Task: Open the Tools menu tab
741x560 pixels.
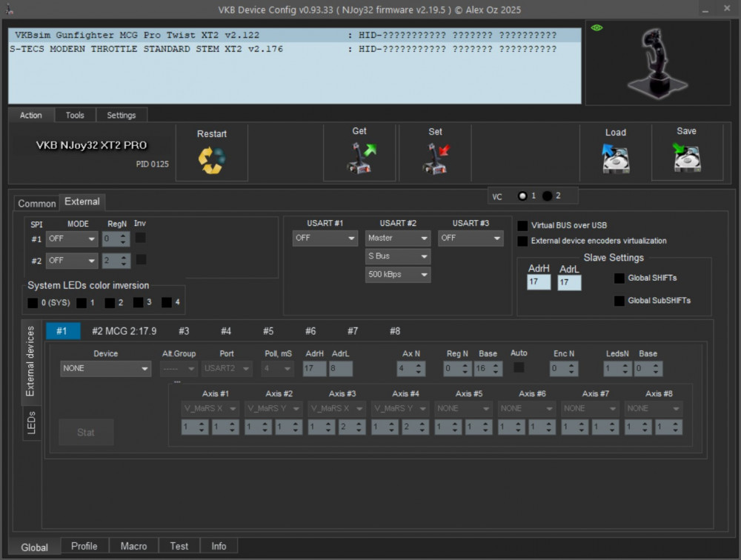Action: 75,116
